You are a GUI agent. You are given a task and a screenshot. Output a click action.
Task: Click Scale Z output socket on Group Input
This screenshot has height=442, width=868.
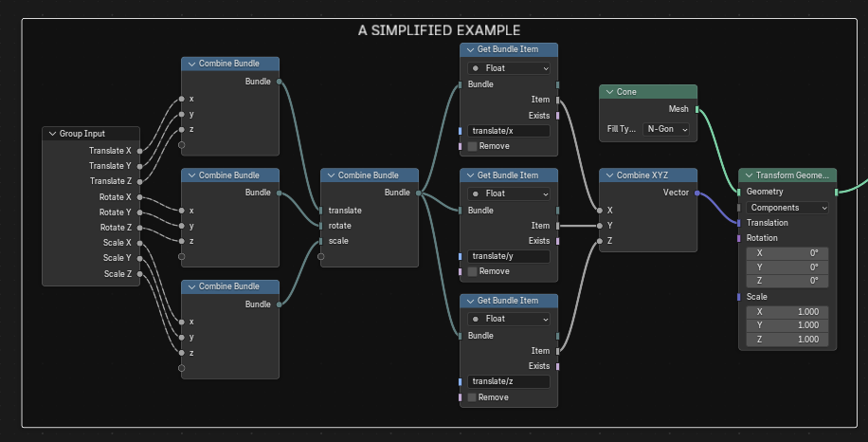tap(140, 274)
